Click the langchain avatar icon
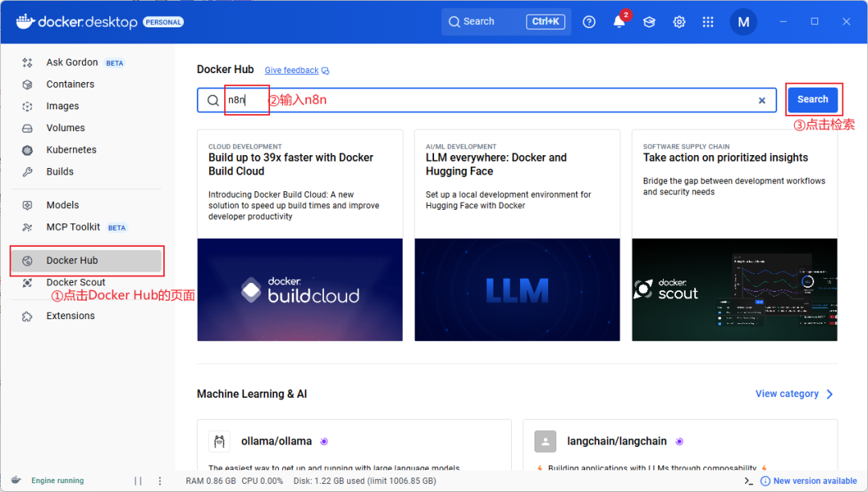 [x=545, y=441]
